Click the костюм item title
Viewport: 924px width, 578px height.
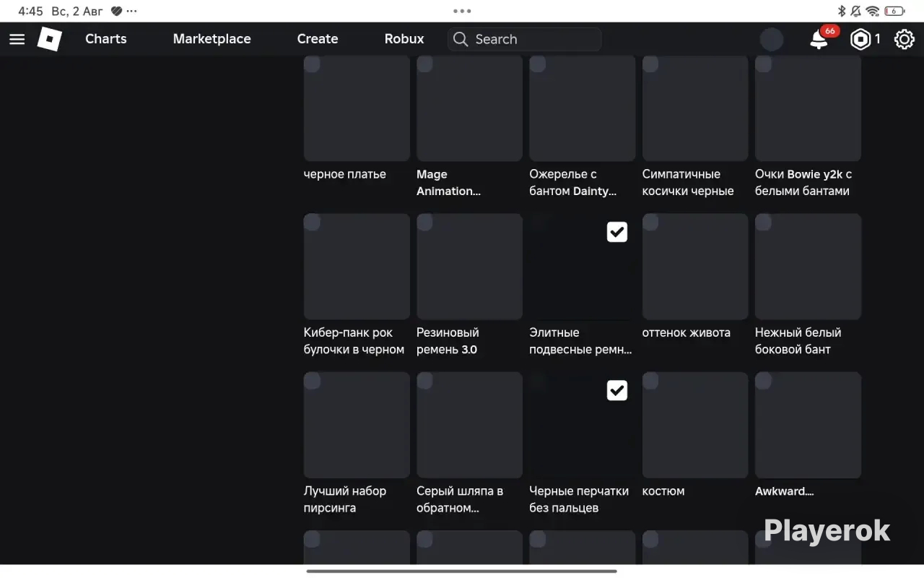tap(663, 491)
